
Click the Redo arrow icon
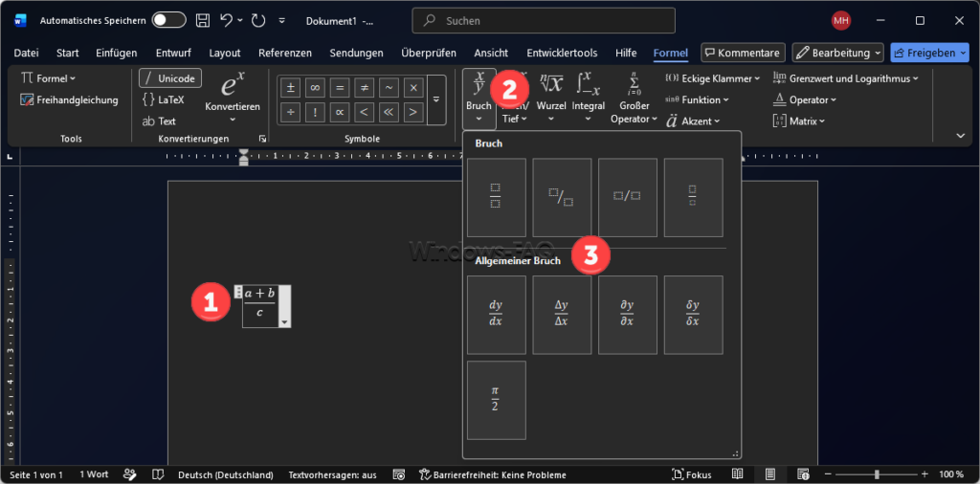tap(258, 21)
